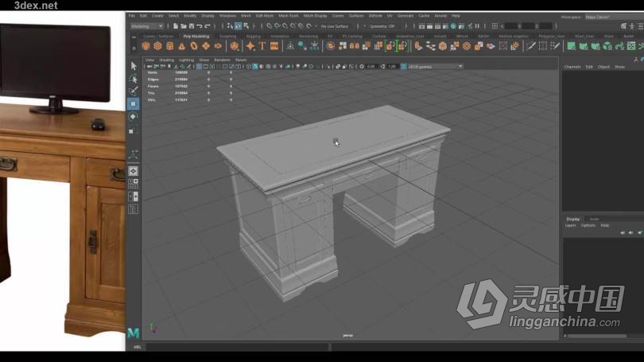Image resolution: width=644 pixels, height=362 pixels.
Task: Open the Mesh Tools menu
Action: pyautogui.click(x=289, y=16)
